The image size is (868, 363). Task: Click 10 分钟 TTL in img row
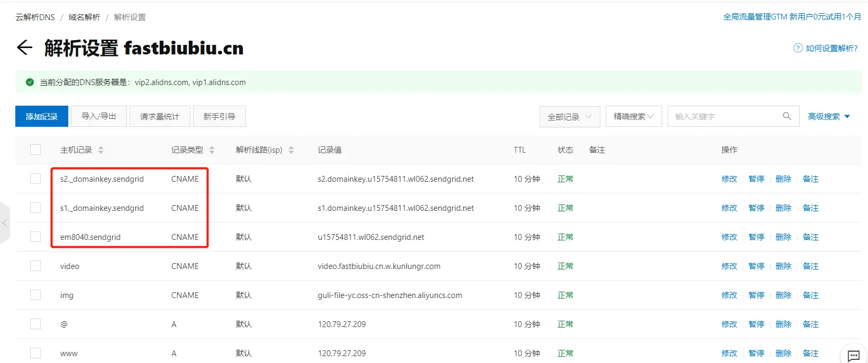coord(527,295)
